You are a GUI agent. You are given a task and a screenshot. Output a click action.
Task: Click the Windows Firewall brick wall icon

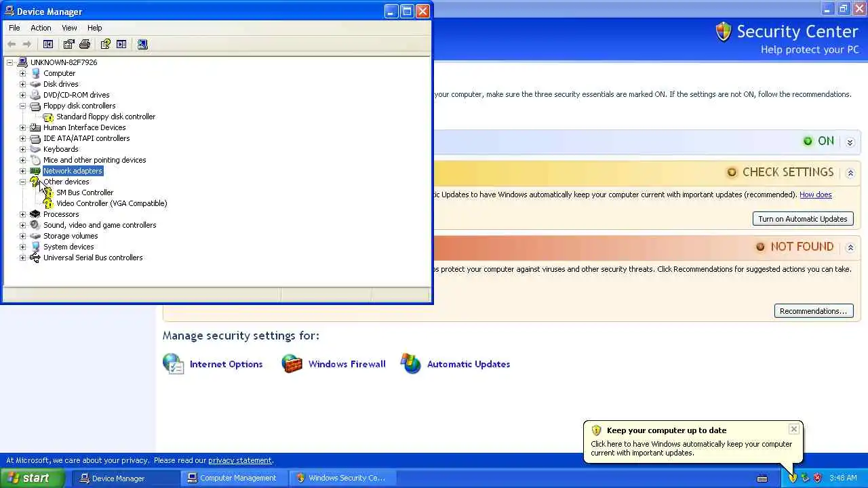pyautogui.click(x=292, y=364)
